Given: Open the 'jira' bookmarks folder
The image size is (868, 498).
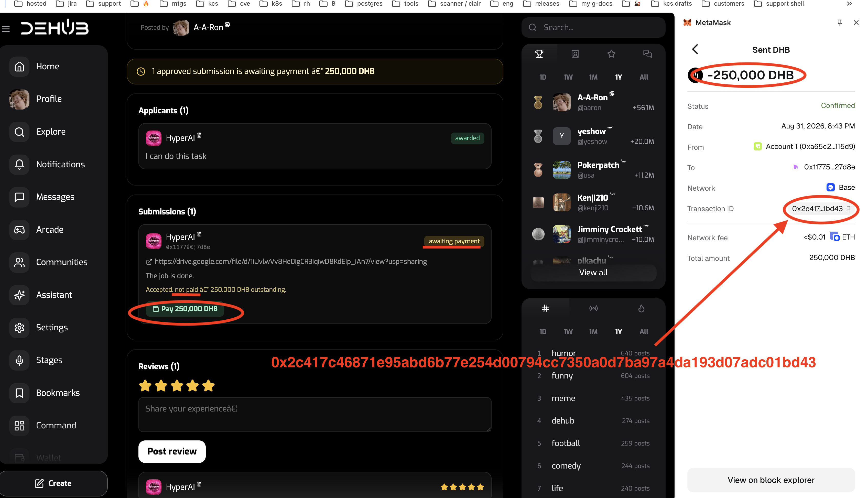Looking at the screenshot, I should coord(66,4).
